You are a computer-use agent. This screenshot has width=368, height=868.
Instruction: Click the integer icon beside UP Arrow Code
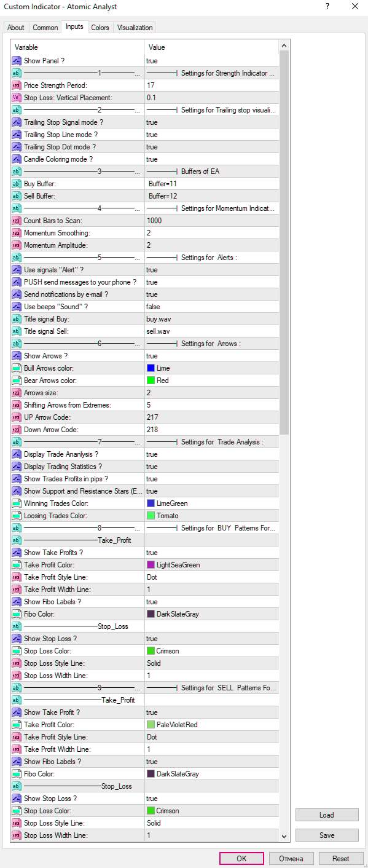point(17,417)
